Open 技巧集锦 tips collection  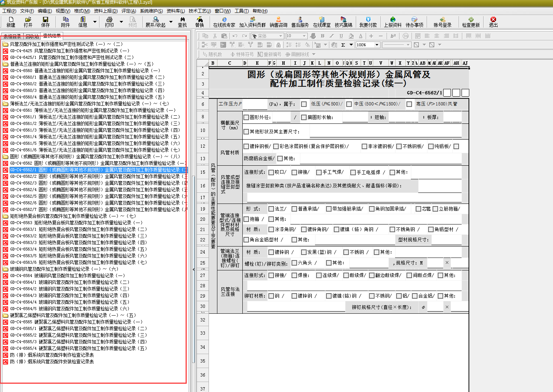pyautogui.click(x=343, y=22)
